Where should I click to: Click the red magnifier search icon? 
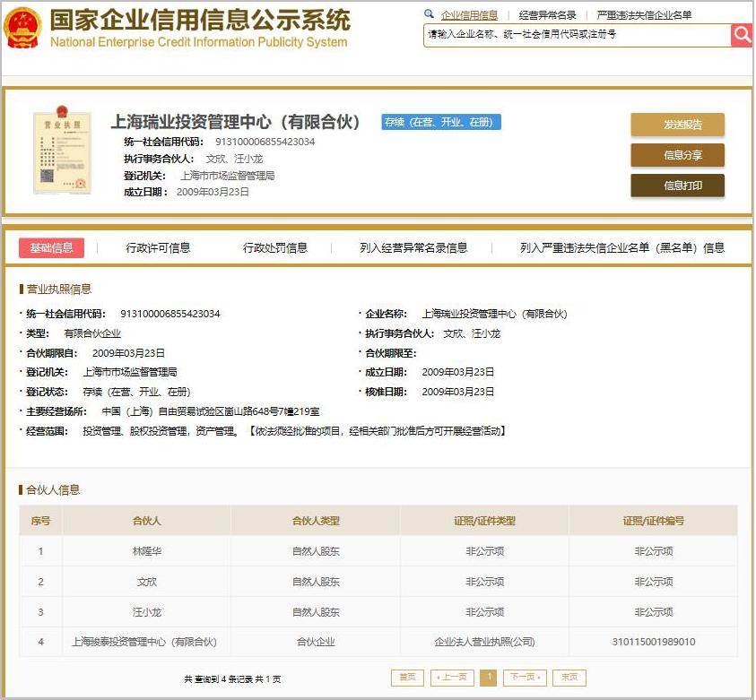click(743, 35)
